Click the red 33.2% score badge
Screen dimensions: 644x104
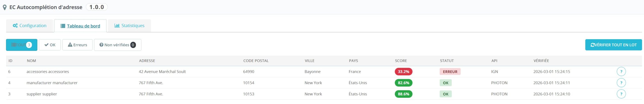[x=404, y=72]
